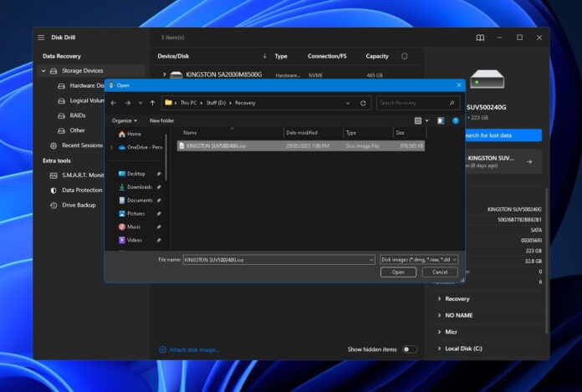The height and width of the screenshot is (392, 582).
Task: Go up one folder level with the up arrow
Action: [x=152, y=103]
